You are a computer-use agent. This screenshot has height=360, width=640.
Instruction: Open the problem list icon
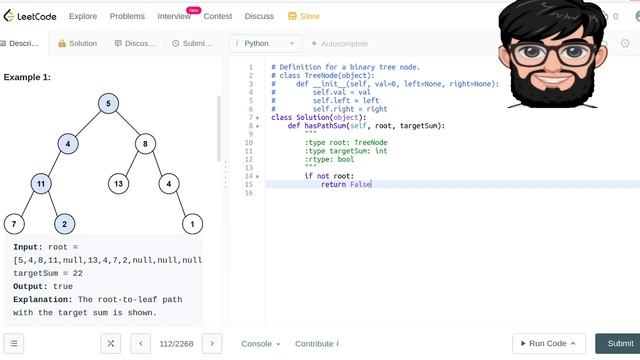point(14,344)
